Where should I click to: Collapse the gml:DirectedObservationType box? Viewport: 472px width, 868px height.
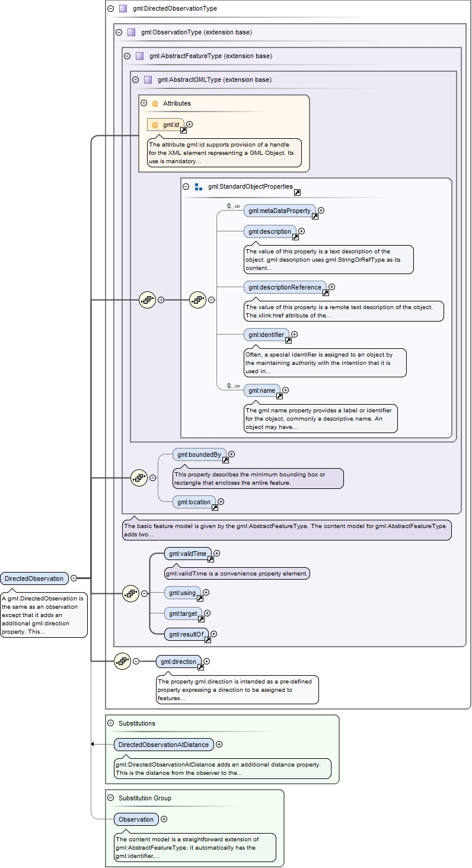click(111, 9)
